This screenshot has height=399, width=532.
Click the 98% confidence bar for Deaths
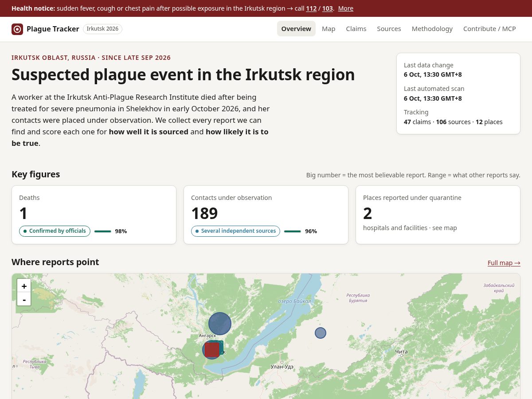click(102, 231)
